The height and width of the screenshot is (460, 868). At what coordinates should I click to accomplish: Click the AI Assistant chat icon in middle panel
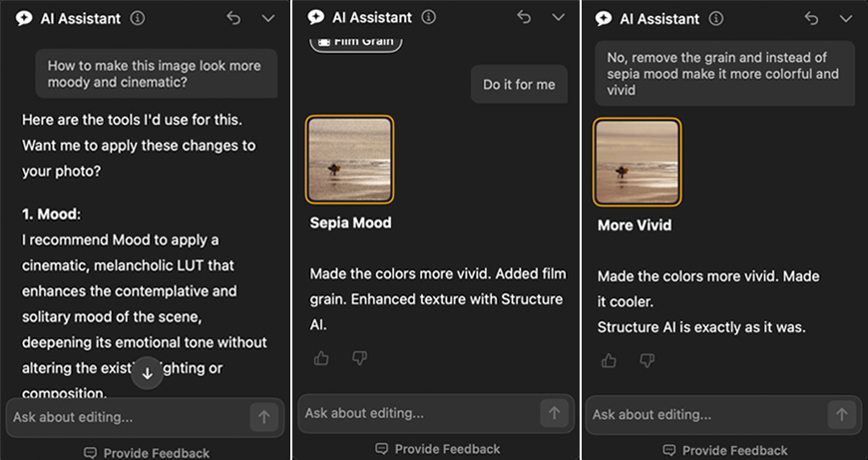coord(316,17)
